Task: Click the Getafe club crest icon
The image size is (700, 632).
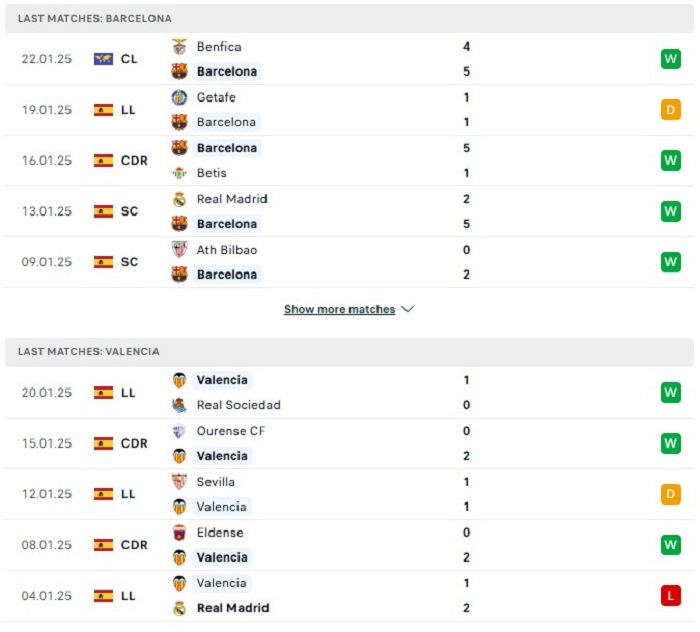Action: point(179,97)
